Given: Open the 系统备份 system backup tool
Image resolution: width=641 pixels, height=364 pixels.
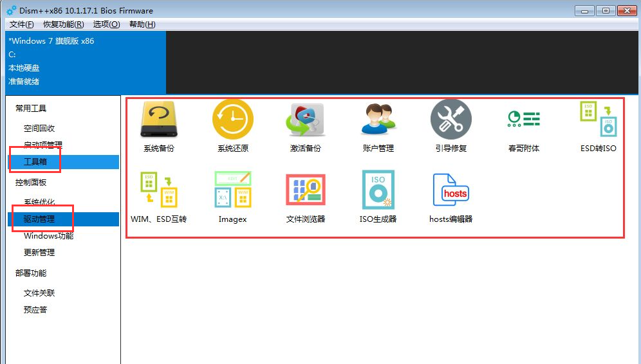Looking at the screenshot, I should coord(159,126).
